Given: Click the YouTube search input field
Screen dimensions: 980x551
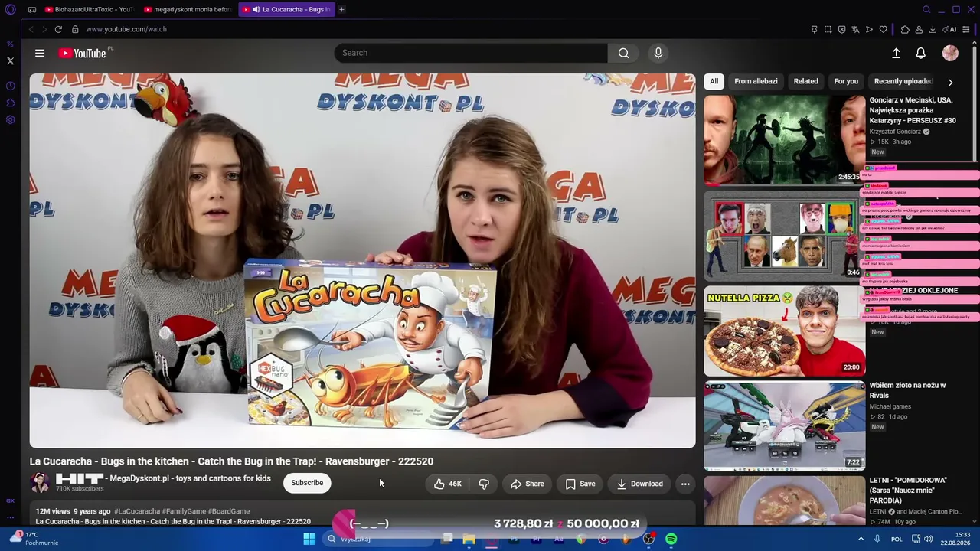Looking at the screenshot, I should coord(471,53).
